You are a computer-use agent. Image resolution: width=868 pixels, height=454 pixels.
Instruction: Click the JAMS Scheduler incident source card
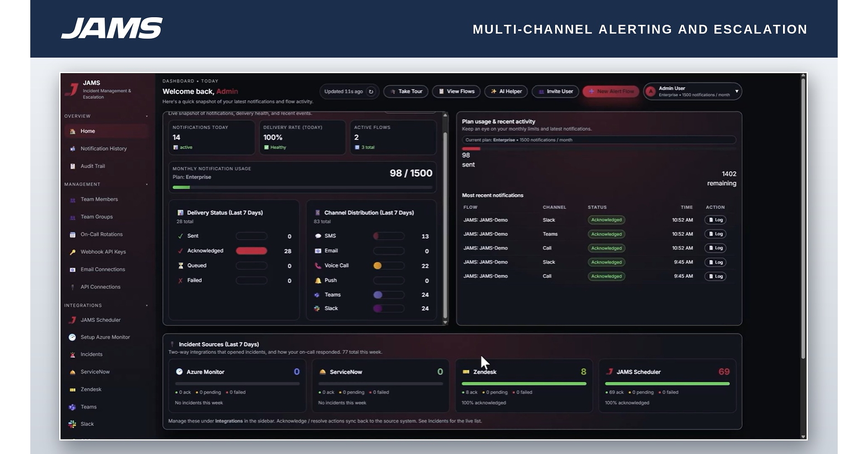coord(667,386)
